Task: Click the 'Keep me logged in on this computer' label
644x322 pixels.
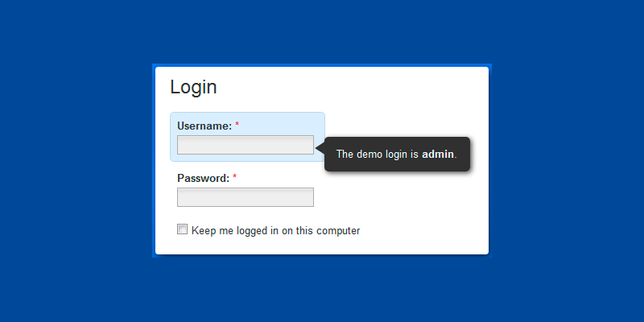Action: (275, 231)
